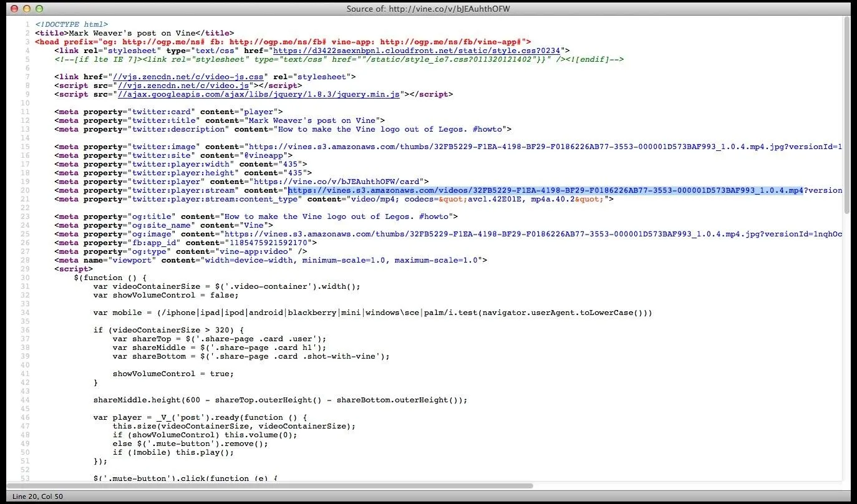Click the twitter:description meta line
Viewport: 857px width, 504px height.
(x=283, y=129)
